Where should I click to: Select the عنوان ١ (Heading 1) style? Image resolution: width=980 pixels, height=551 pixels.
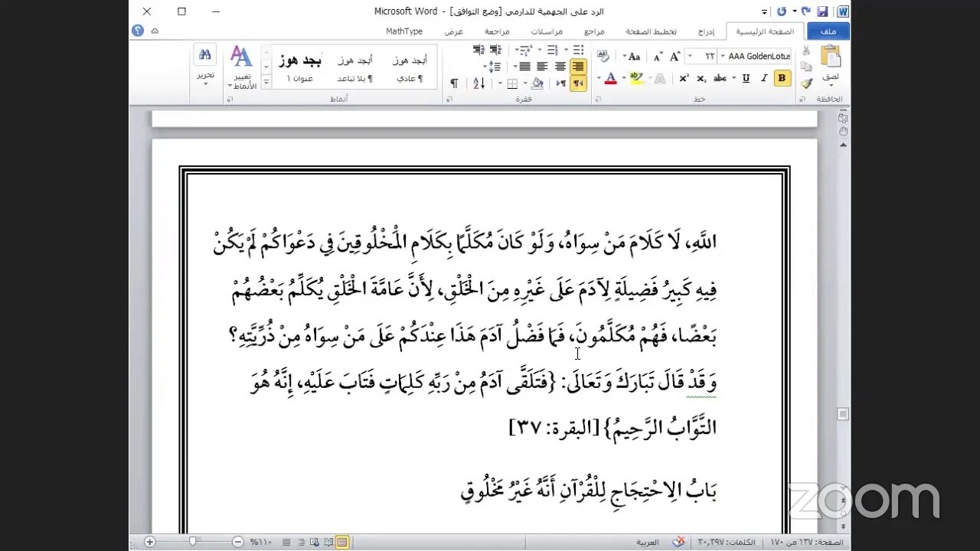click(x=300, y=67)
